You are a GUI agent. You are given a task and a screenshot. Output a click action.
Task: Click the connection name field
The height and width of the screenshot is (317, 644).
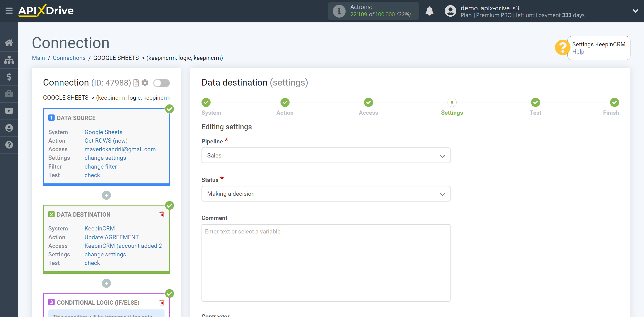click(106, 98)
